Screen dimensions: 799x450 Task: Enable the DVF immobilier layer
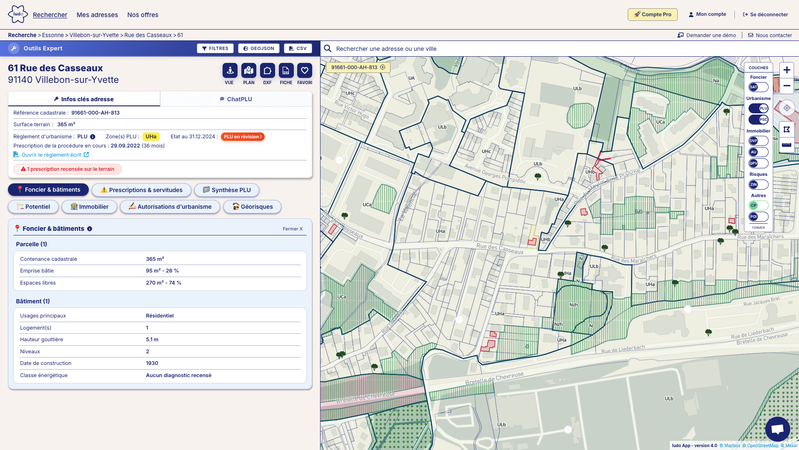pyautogui.click(x=759, y=141)
